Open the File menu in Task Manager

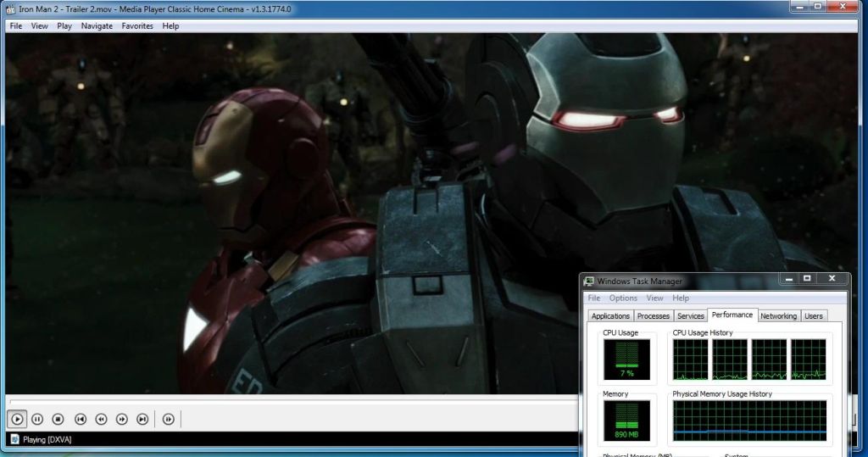594,298
